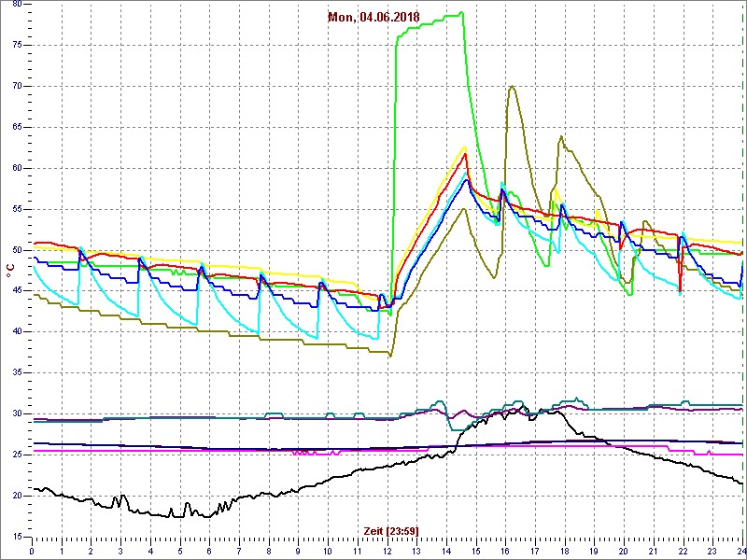Select hour 0 on the time axis
Screen dimensions: 747x560
(32, 552)
